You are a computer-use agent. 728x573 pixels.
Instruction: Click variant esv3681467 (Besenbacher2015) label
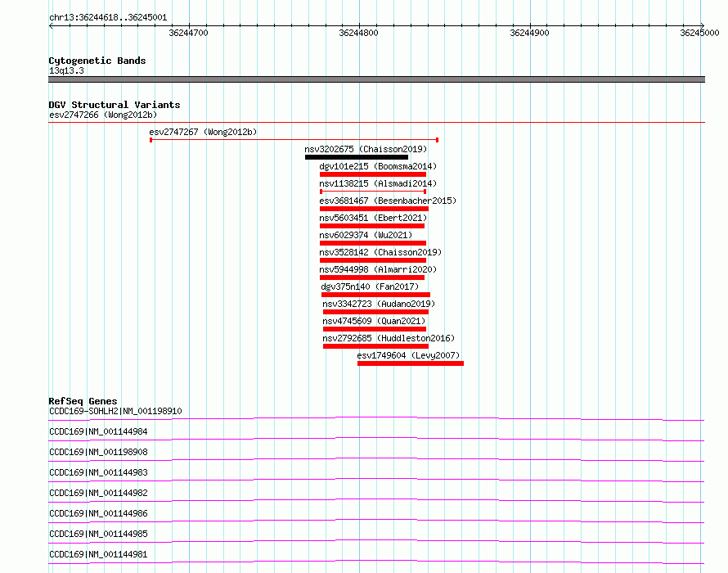click(x=388, y=201)
